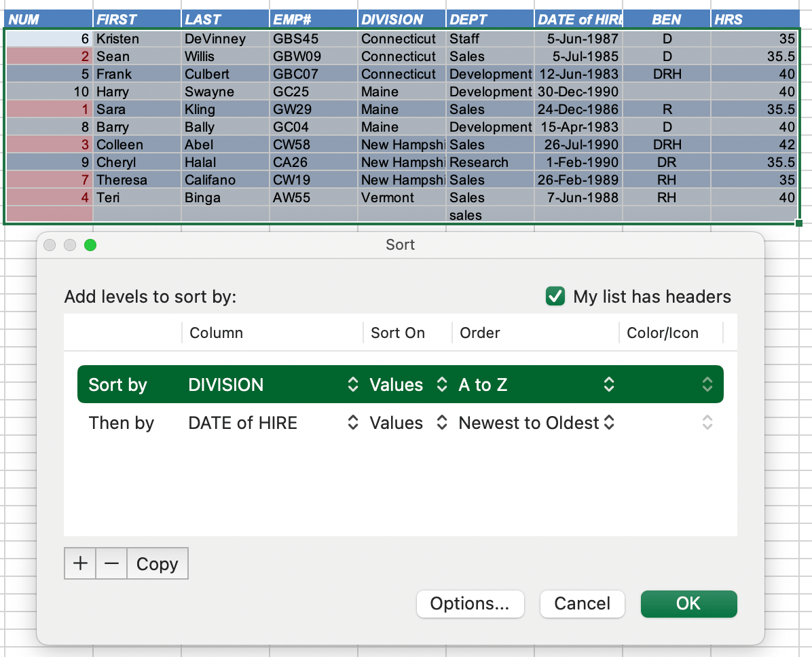
Task: Select the Vermont division cell
Action: click(402, 198)
